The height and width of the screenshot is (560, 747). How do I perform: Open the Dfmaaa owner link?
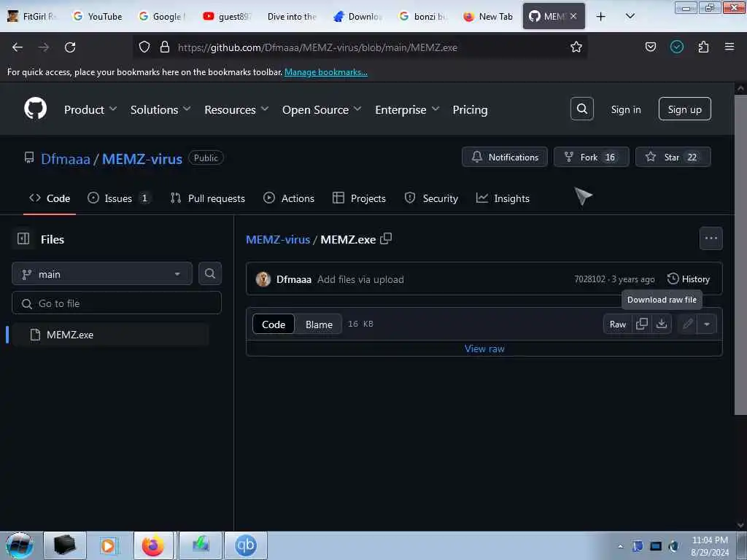point(65,158)
